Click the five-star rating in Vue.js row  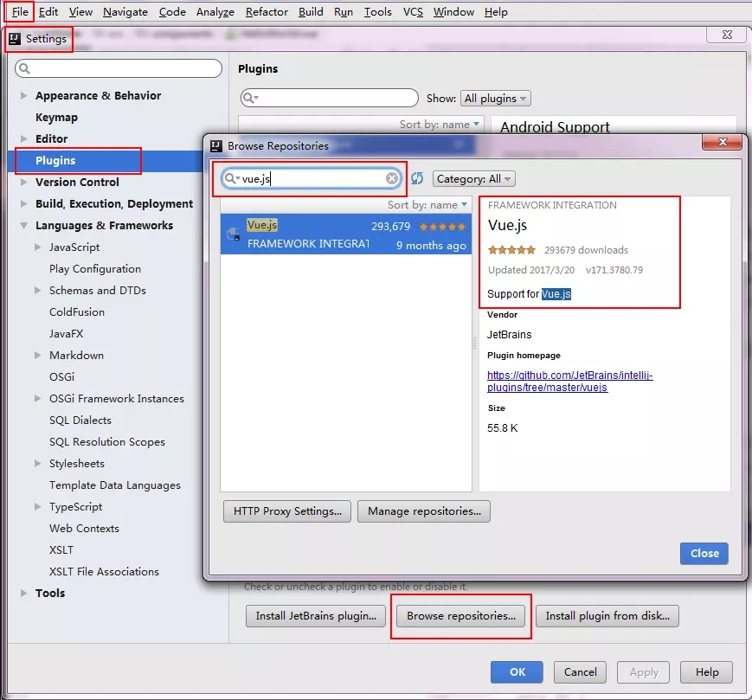(443, 227)
